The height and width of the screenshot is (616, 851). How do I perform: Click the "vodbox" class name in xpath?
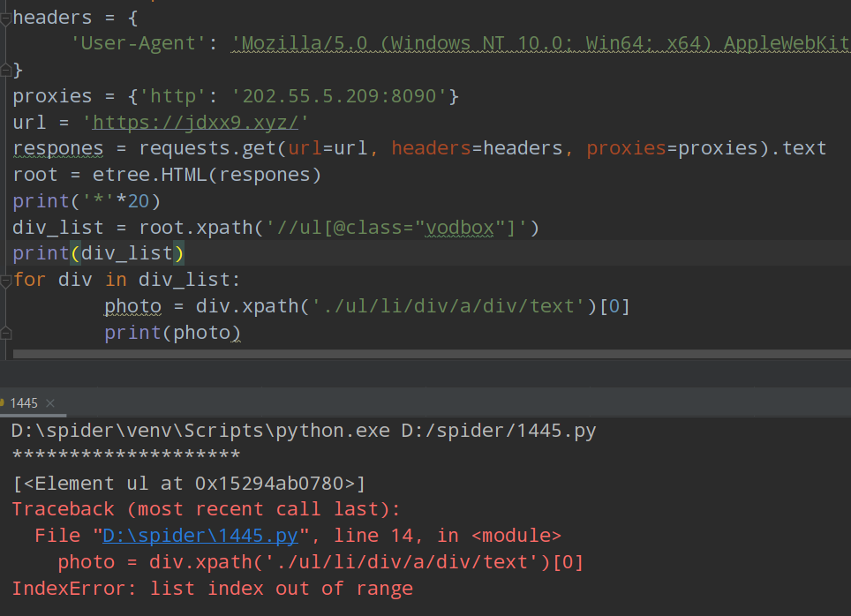pos(459,228)
